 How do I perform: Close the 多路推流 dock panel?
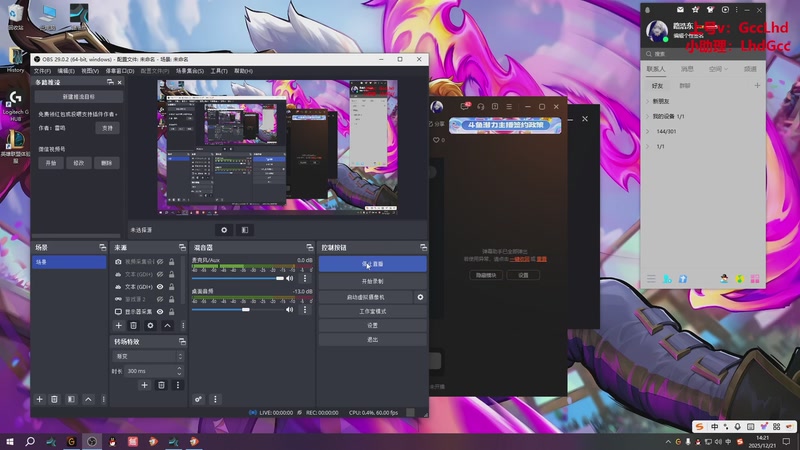pos(119,82)
